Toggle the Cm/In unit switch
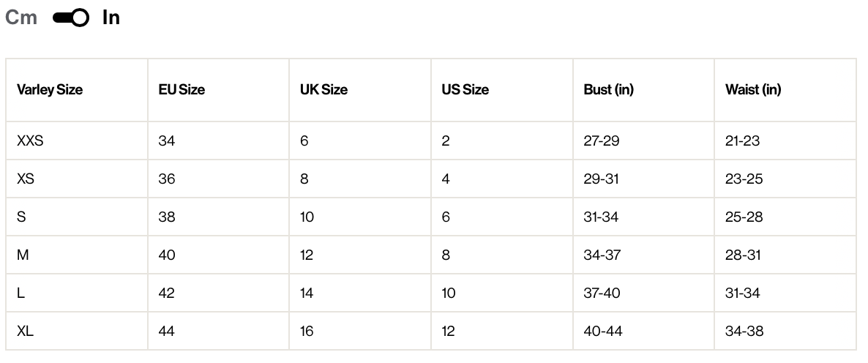Image resolution: width=868 pixels, height=363 pixels. (70, 18)
